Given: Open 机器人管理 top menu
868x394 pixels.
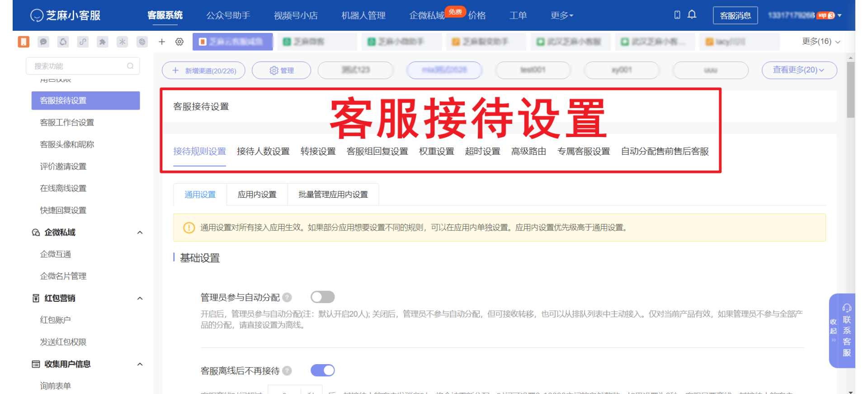Looking at the screenshot, I should [363, 15].
